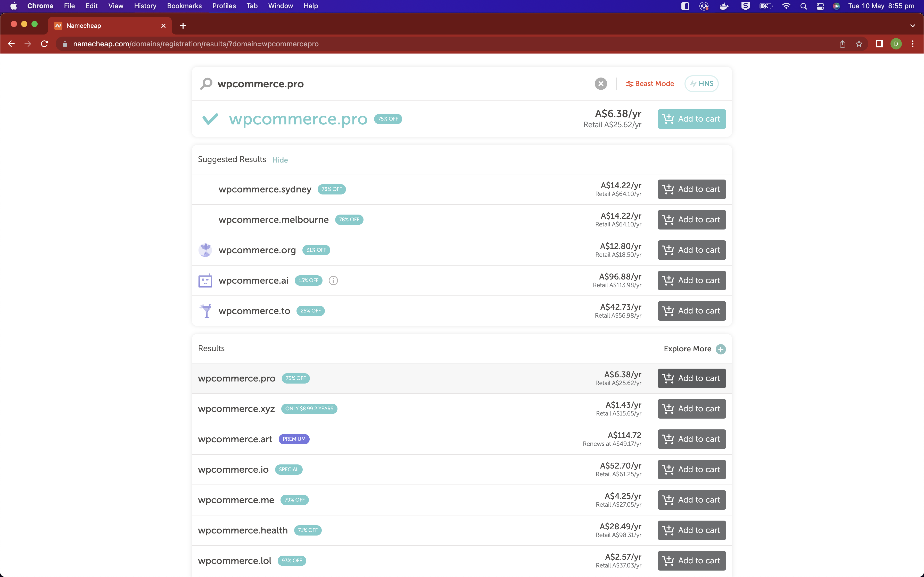Click the robot icon next to wpcommerce.ai
The width and height of the screenshot is (924, 577).
pos(205,281)
